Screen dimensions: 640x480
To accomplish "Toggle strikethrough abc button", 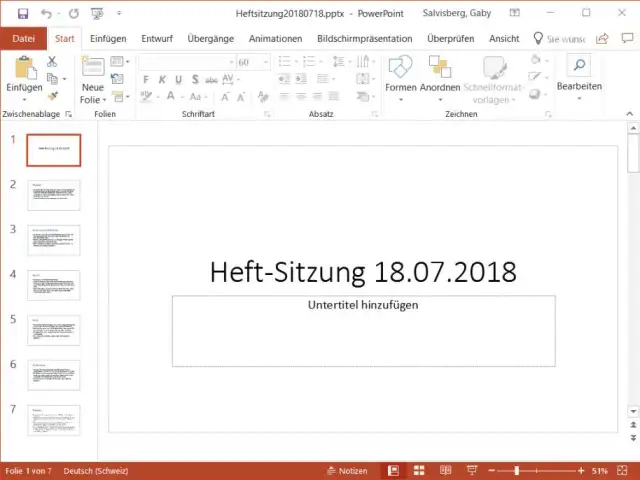I will click(211, 80).
